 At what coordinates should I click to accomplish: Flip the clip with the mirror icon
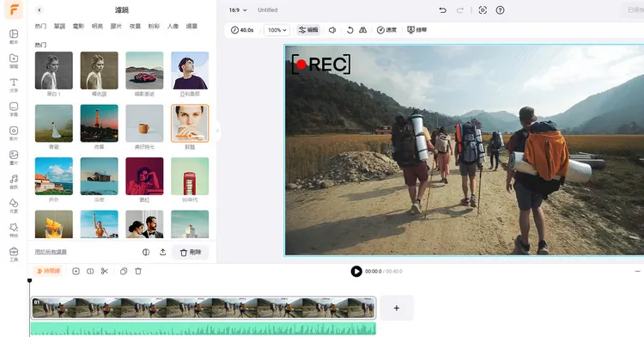click(362, 30)
